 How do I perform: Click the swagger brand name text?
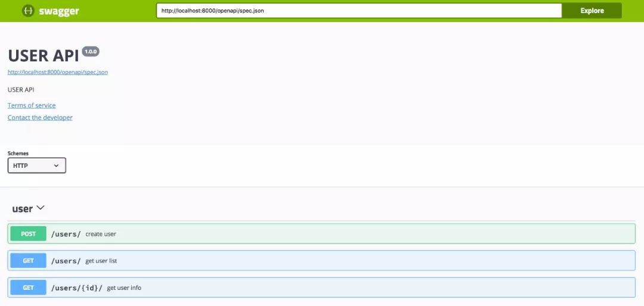pyautogui.click(x=59, y=11)
